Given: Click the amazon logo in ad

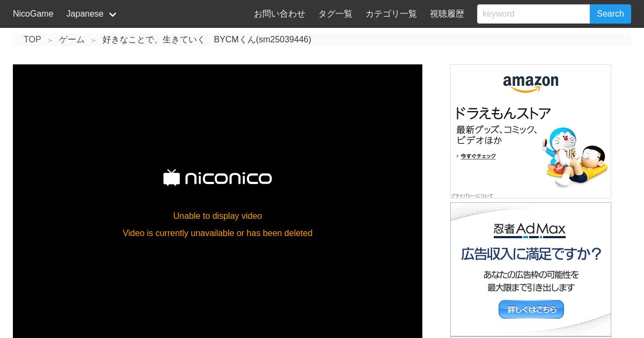Looking at the screenshot, I should tap(531, 84).
